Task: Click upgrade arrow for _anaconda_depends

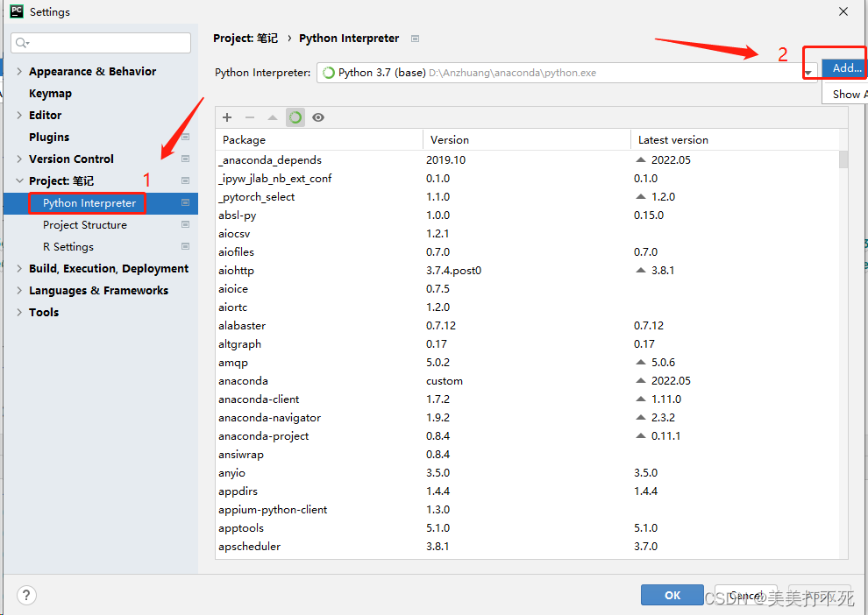Action: [641, 159]
